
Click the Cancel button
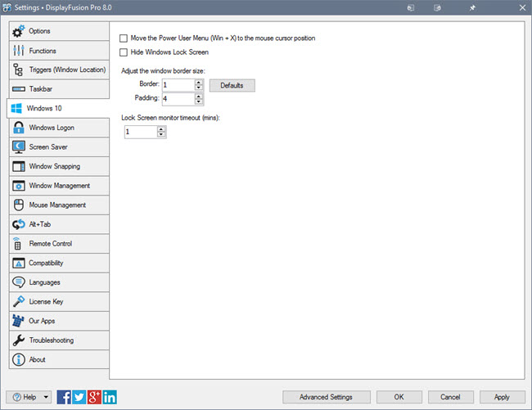click(451, 397)
